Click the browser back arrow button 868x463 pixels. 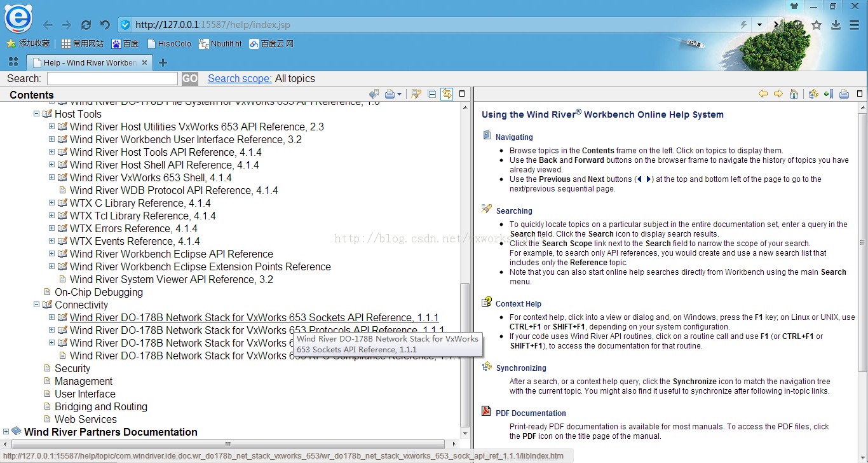[48, 25]
